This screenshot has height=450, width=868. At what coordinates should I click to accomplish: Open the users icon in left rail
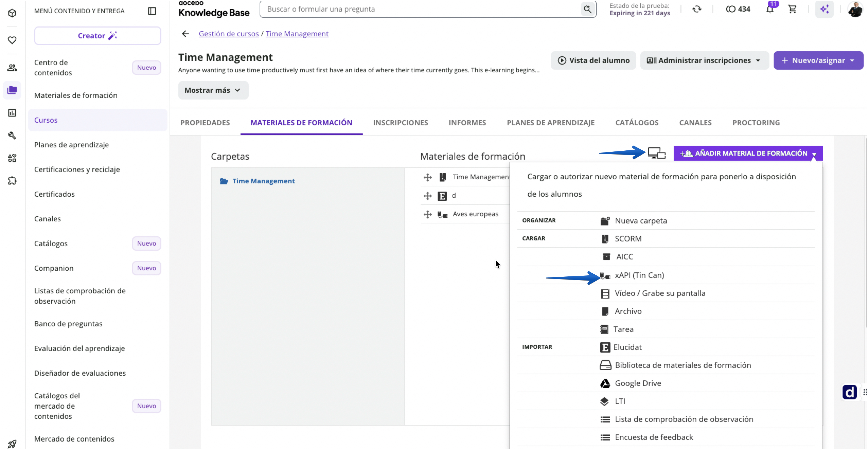click(x=12, y=68)
